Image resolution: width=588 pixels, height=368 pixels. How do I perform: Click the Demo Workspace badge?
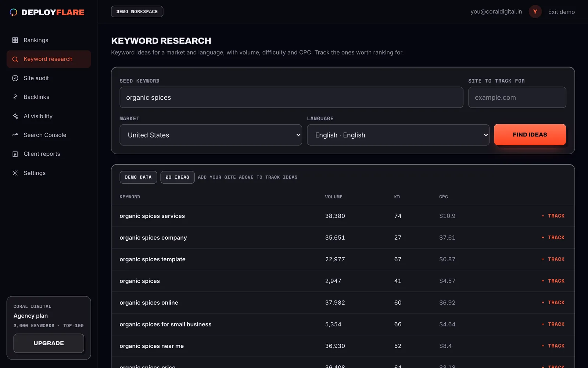pyautogui.click(x=137, y=11)
